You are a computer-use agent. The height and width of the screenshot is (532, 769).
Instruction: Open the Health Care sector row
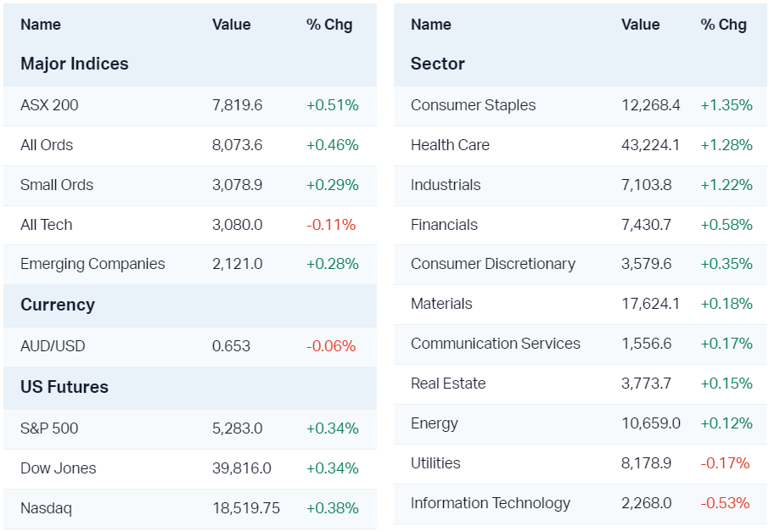click(x=450, y=145)
